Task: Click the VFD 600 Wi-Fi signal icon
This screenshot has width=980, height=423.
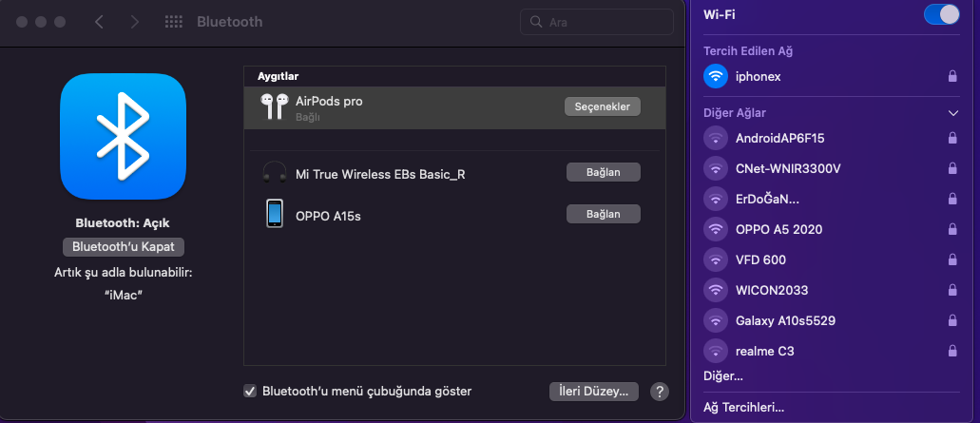Action: point(716,260)
